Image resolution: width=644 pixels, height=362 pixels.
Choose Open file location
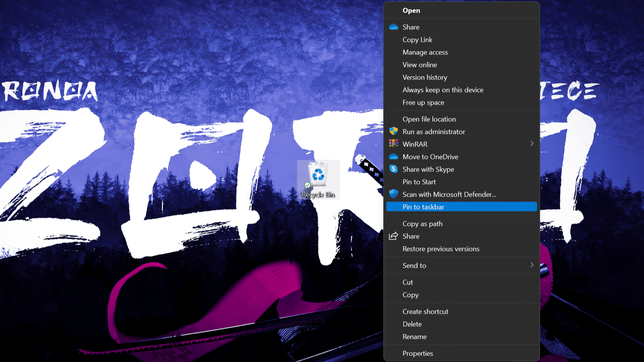(x=429, y=119)
